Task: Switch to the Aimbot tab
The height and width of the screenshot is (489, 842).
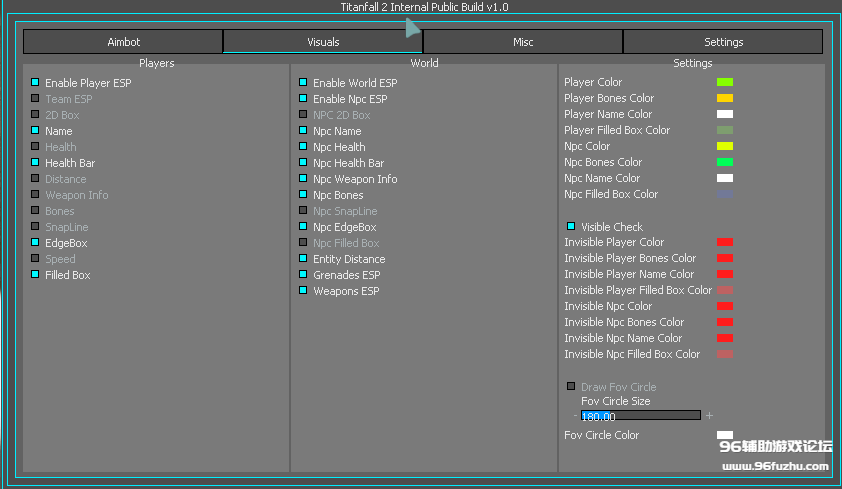Action: pyautogui.click(x=123, y=42)
